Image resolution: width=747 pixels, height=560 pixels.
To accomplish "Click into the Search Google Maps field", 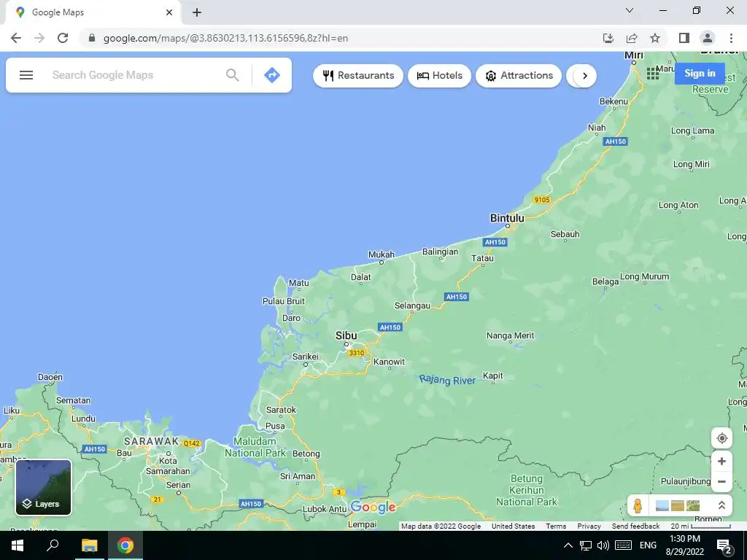I will coord(136,75).
